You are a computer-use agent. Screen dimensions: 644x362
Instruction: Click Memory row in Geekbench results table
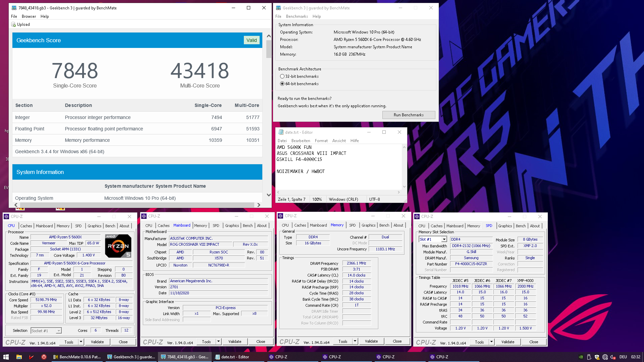point(137,140)
